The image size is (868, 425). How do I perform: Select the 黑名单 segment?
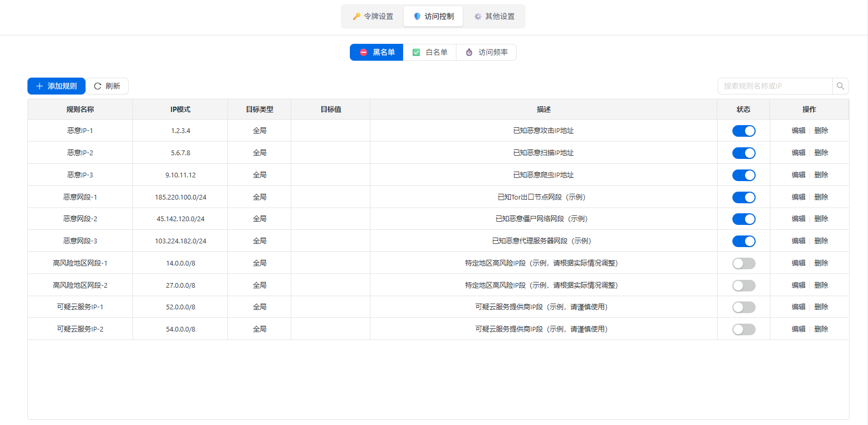pos(377,52)
